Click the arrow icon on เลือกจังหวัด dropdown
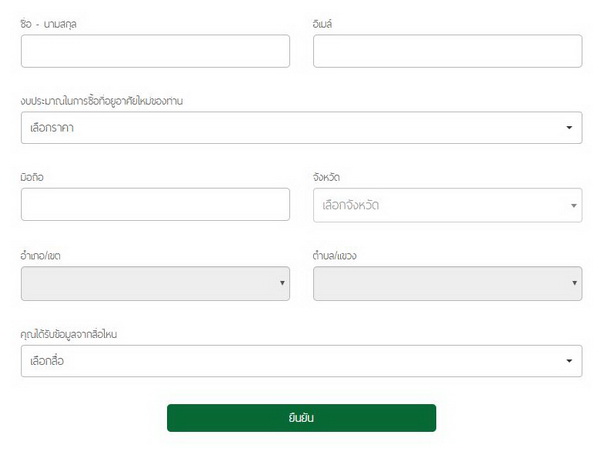The image size is (600, 452). 575,206
